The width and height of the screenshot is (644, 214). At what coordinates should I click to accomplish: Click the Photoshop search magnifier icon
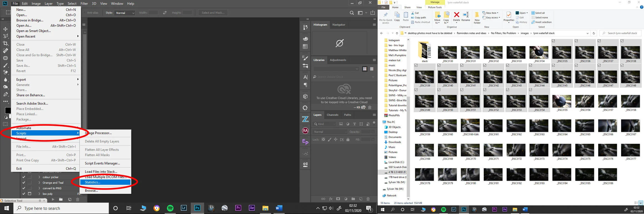(352, 13)
